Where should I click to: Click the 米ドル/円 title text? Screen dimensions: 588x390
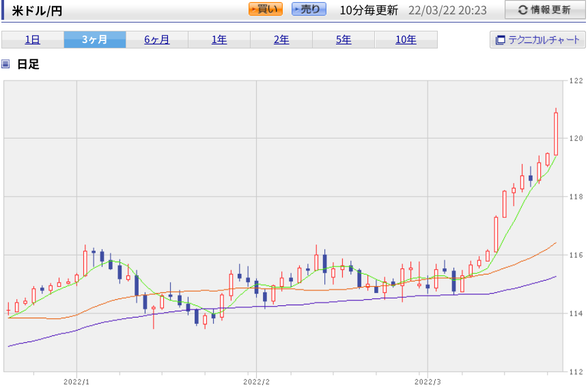pyautogui.click(x=37, y=10)
